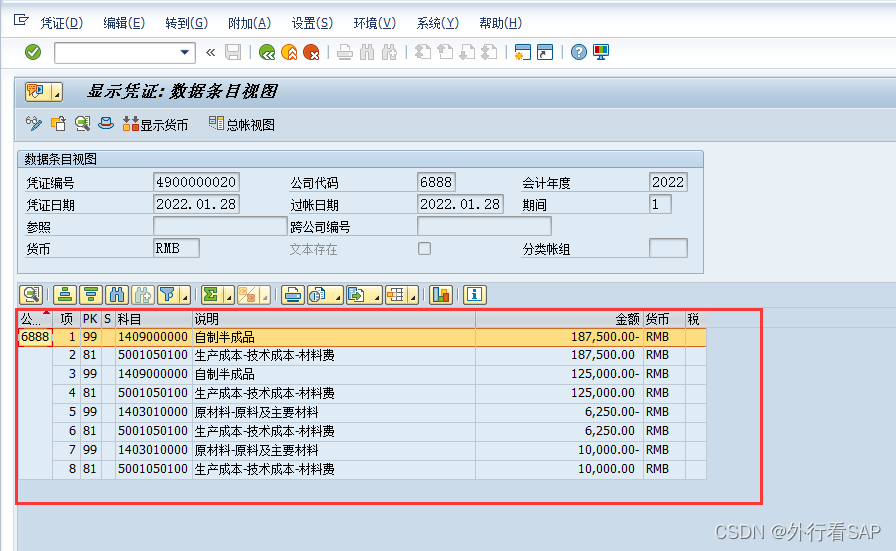Screen dimensions: 896x551
Task: Click the Document Header hat icon
Action: point(106,123)
